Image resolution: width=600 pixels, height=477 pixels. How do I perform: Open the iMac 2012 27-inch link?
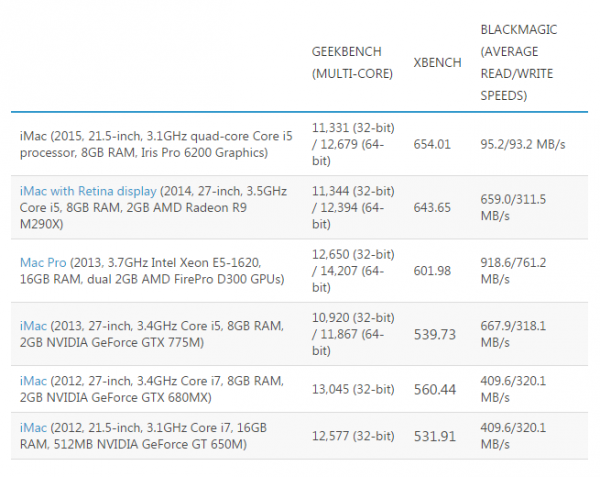pyautogui.click(x=33, y=381)
